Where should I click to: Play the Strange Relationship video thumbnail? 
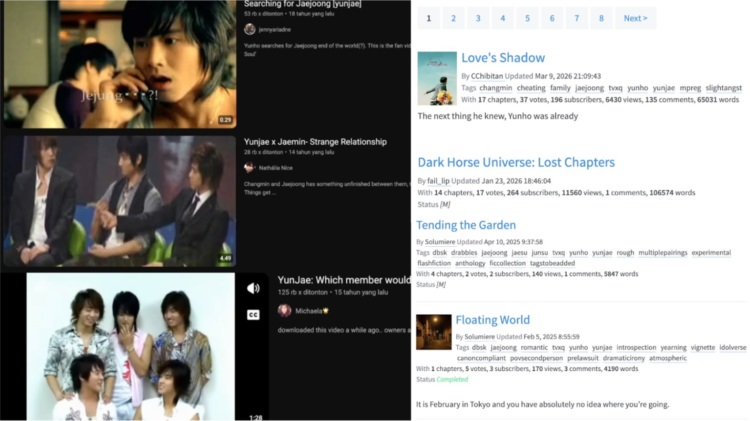[x=120, y=201]
